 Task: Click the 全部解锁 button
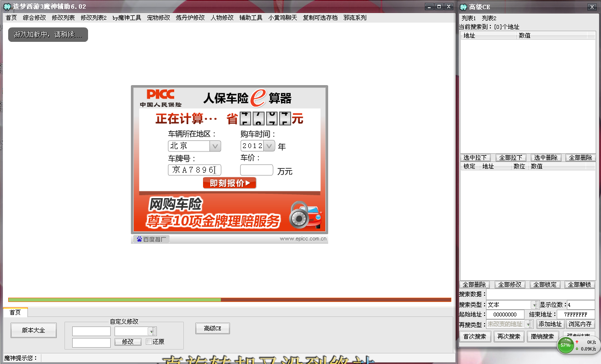click(x=580, y=285)
